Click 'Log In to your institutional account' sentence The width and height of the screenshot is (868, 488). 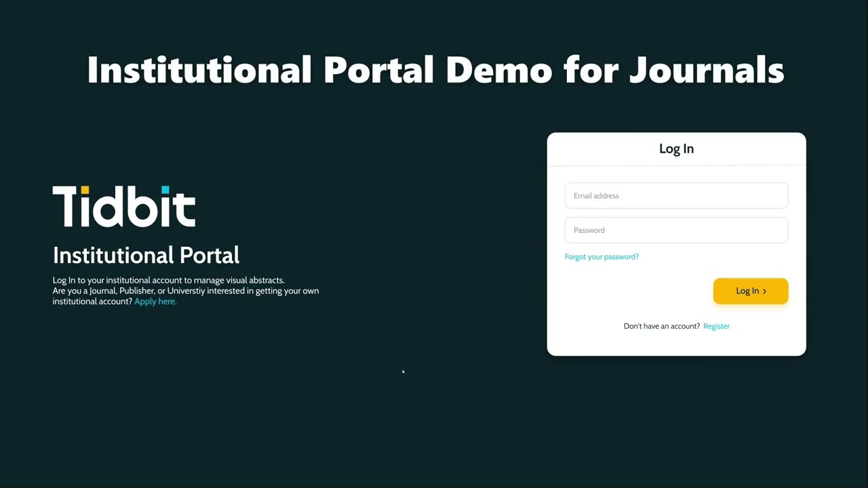168,280
